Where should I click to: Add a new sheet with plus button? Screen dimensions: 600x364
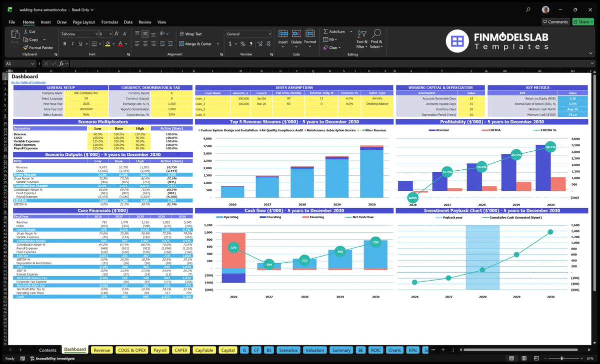tap(442, 350)
